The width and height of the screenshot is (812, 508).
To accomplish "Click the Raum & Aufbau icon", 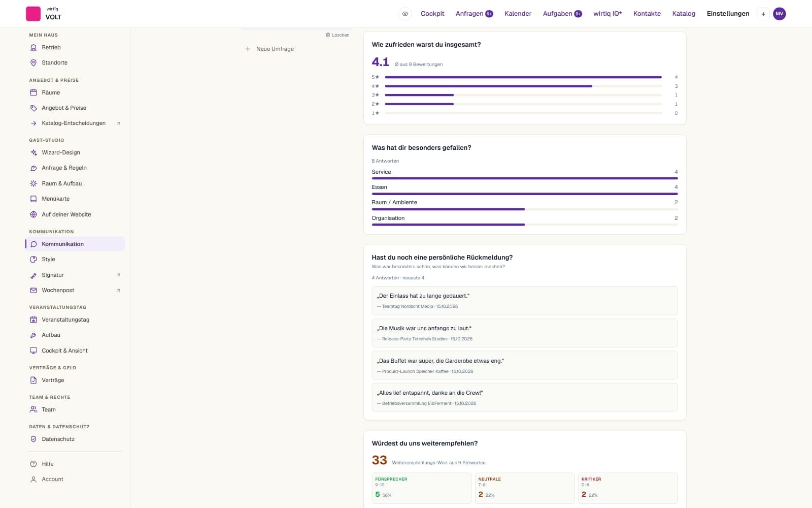I will pos(33,183).
